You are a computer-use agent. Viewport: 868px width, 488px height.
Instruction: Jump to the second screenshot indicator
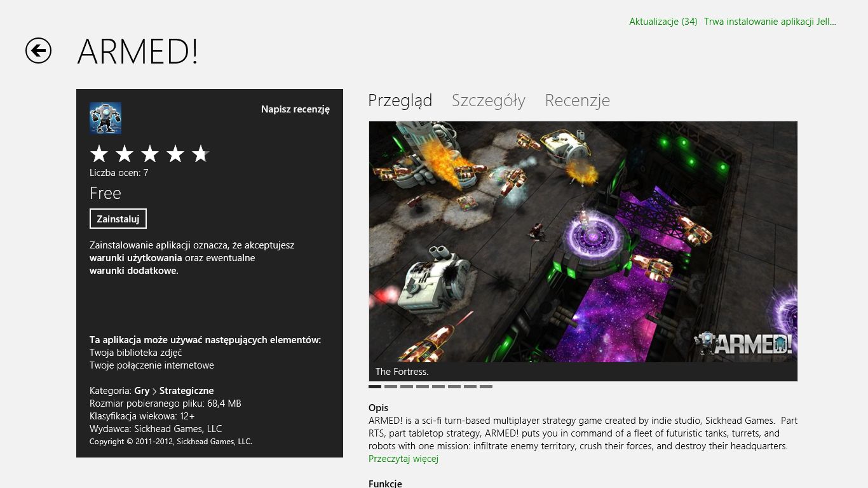tap(391, 386)
